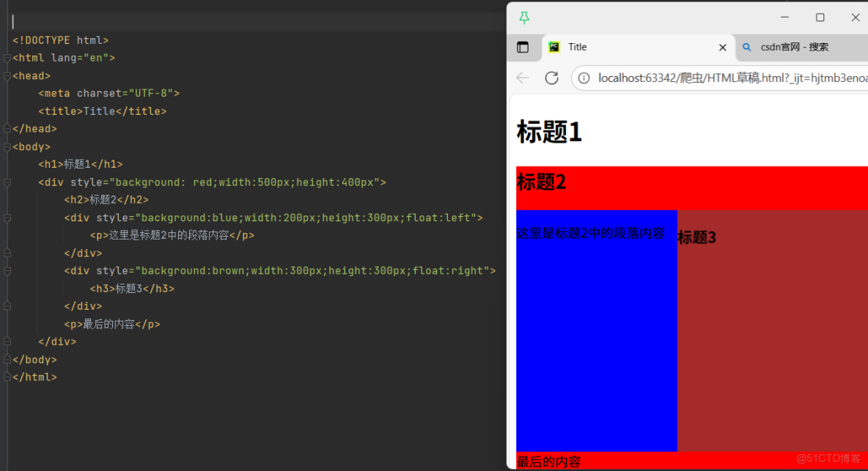Collapse the blue float-left div fold arrow

point(7,218)
